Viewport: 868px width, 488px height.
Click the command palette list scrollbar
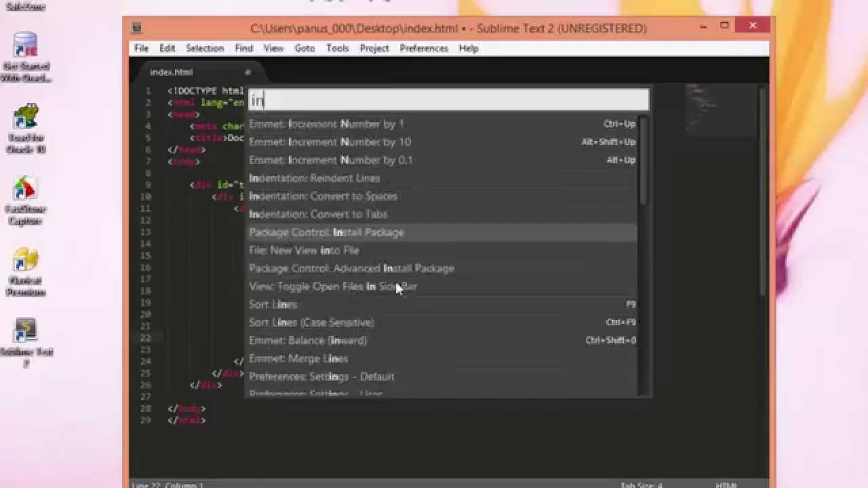pyautogui.click(x=644, y=161)
